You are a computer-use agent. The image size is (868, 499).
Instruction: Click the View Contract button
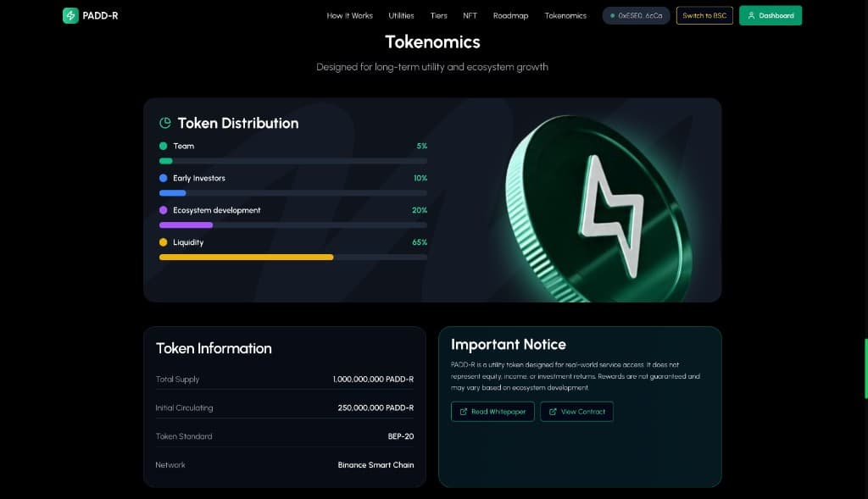coord(576,412)
